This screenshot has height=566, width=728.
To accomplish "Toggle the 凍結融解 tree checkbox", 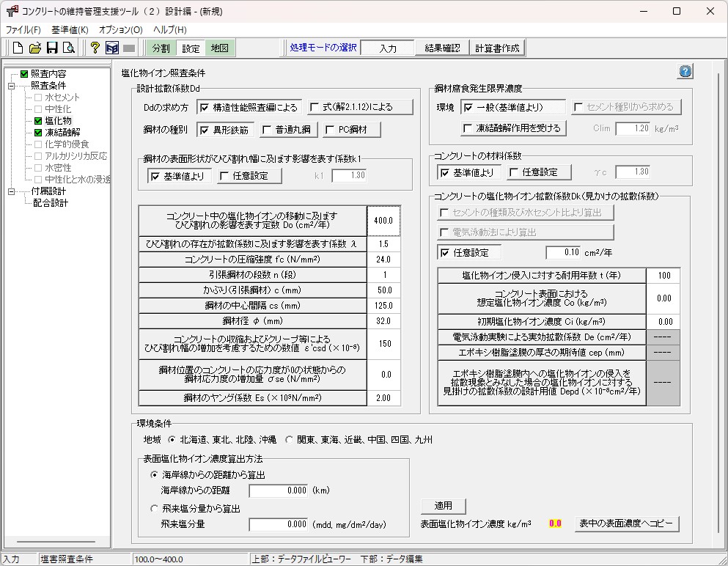I will [x=38, y=132].
